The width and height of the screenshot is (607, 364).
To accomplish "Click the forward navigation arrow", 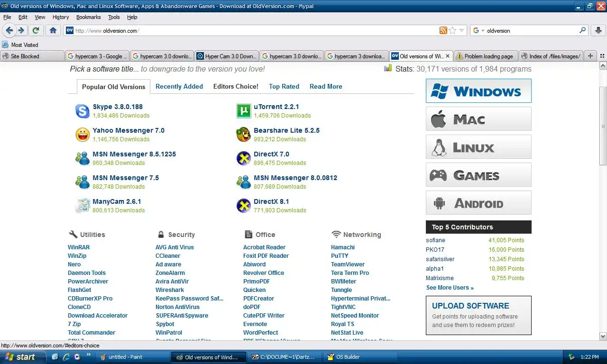I will pos(21,30).
